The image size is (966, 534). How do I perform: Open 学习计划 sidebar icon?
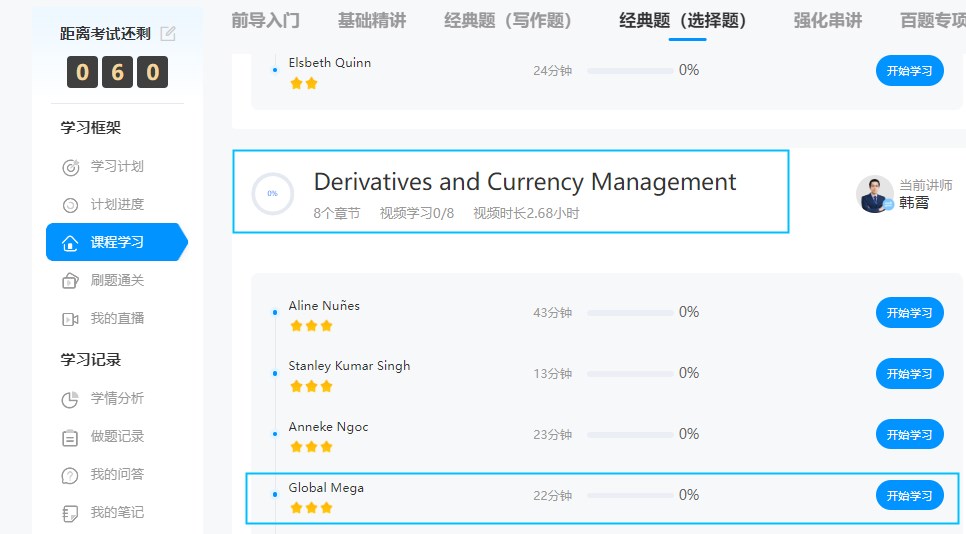point(70,167)
